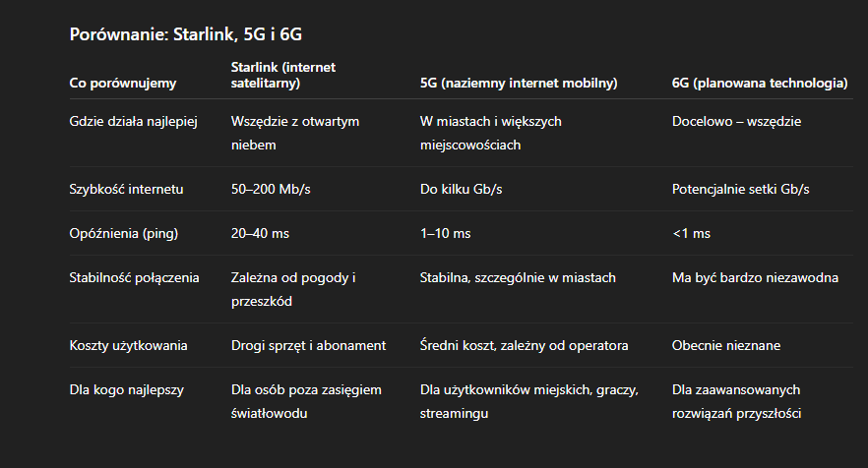Viewport: 868px width, 468px height.
Task: Select the "6G (planowana technologia)" column header
Action: coord(760,84)
